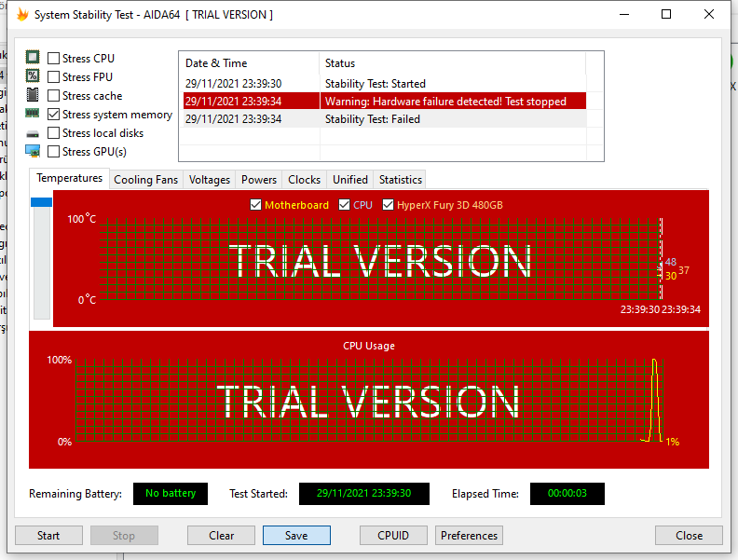Enable the Stress FPU checkbox
This screenshot has height=560, width=738.
pyautogui.click(x=54, y=76)
